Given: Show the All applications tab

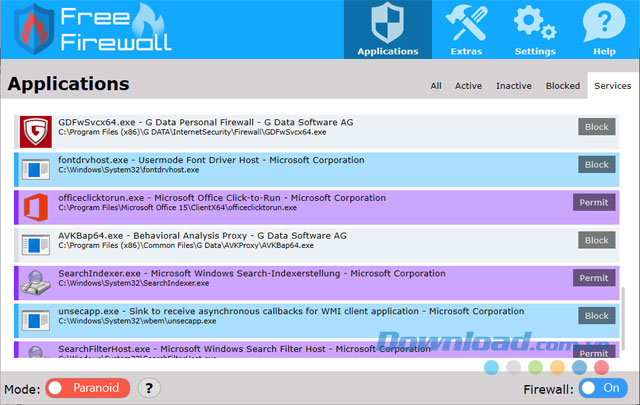Looking at the screenshot, I should [436, 86].
